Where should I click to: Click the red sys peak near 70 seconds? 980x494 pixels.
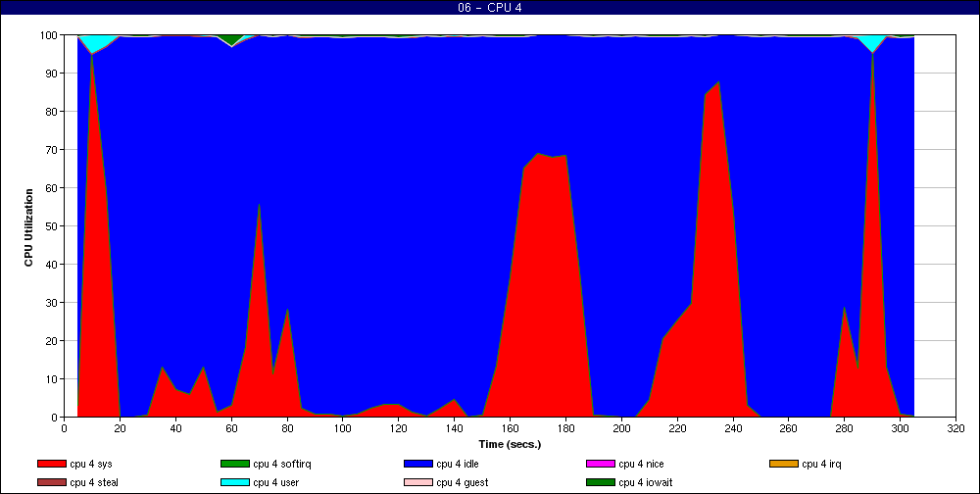pos(259,205)
